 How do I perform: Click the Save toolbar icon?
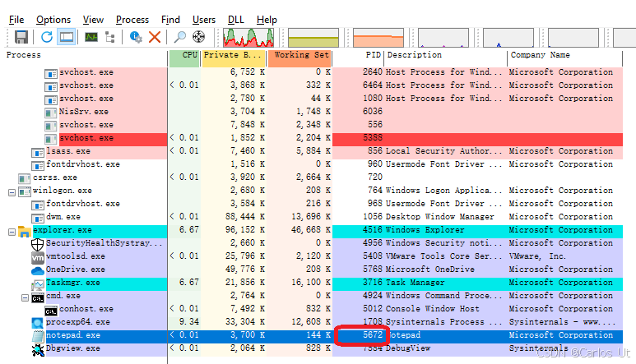(x=21, y=37)
